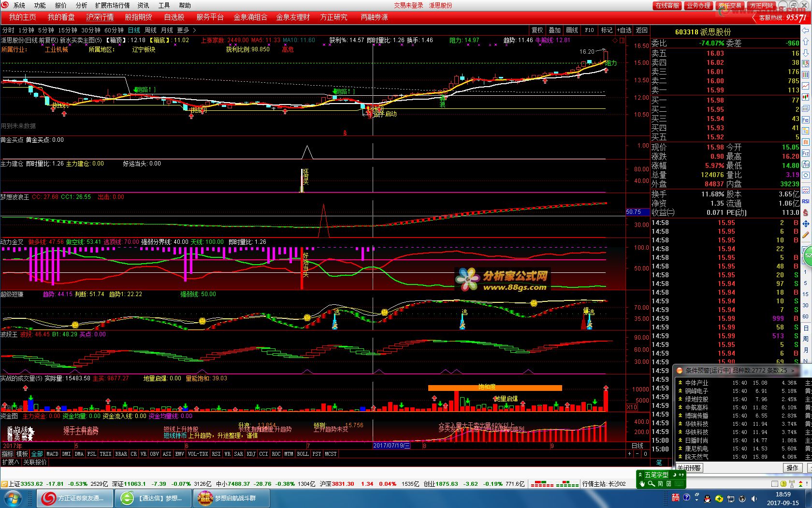Screen dimensions: 812x508
Task: Switch chart period to 周线
Action: point(150,30)
